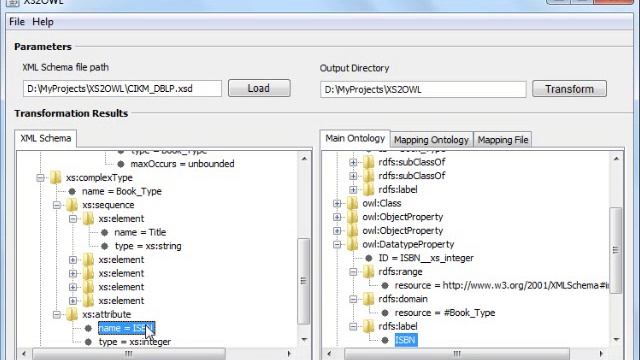Select the 'name = Title' row

140,232
